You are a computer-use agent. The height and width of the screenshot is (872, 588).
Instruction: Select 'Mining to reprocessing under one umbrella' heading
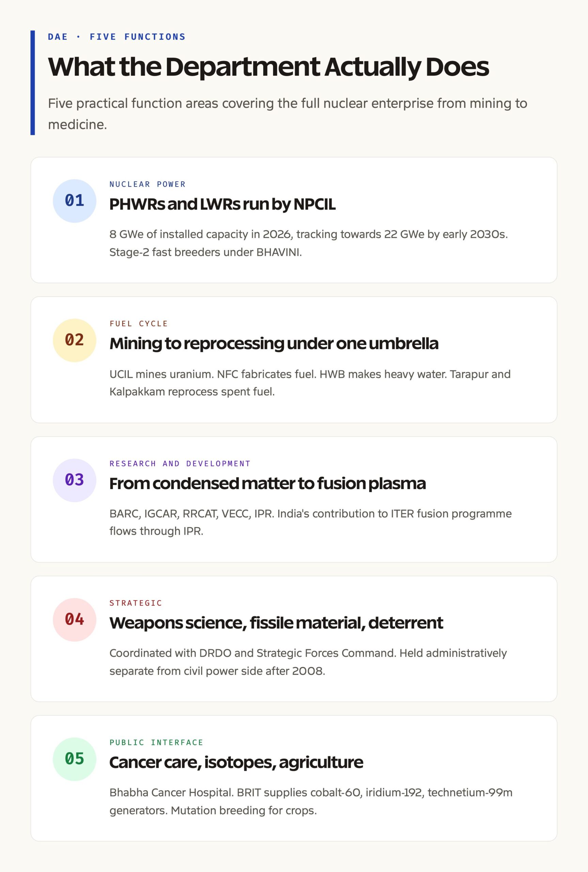274,344
